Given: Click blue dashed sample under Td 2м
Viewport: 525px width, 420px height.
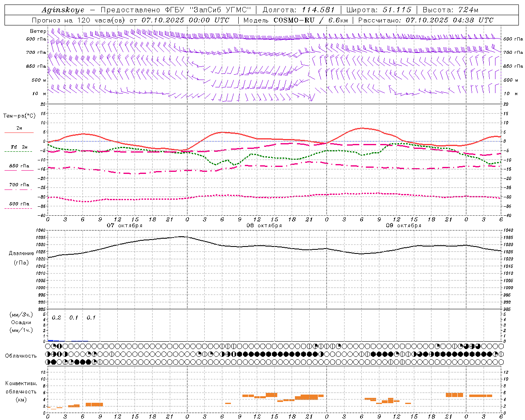Looking at the screenshot, I should coord(18,152).
